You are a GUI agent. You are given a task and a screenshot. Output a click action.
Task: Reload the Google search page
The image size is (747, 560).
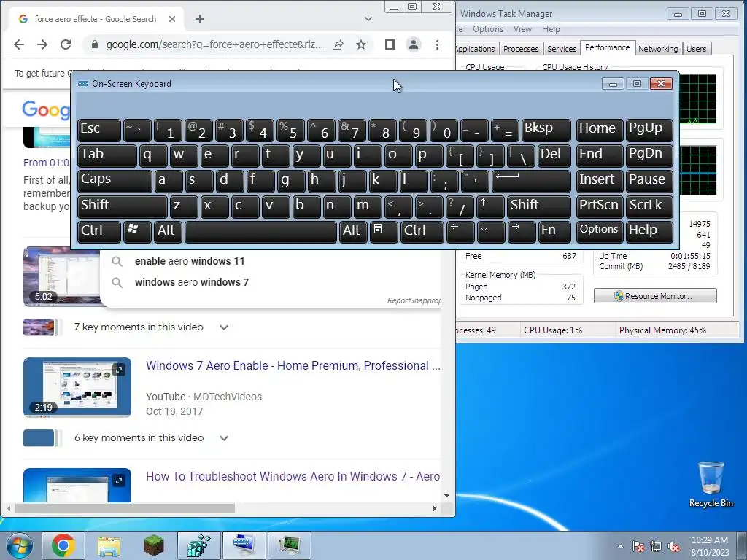[x=66, y=44]
